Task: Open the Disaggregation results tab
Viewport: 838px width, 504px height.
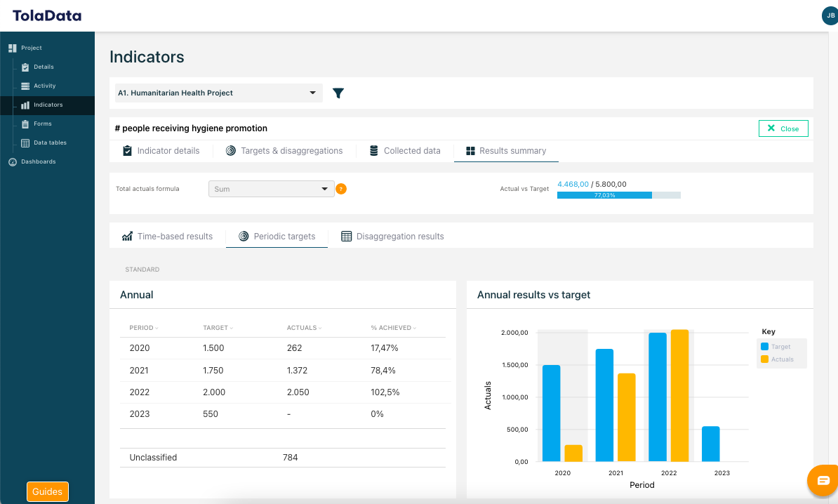Action: coord(392,236)
